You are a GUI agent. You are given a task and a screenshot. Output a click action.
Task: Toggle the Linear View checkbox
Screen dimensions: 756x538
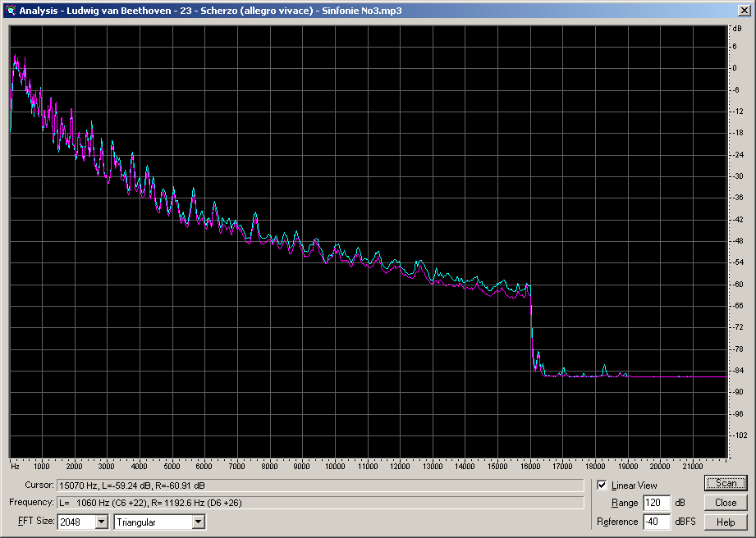coord(603,486)
